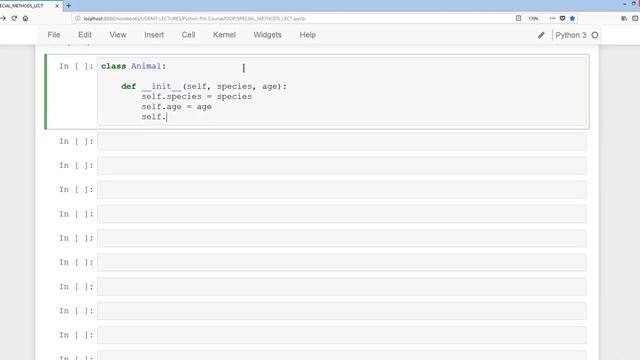640x360 pixels.
Task: Reload the notebook page
Action: [x=14, y=18]
